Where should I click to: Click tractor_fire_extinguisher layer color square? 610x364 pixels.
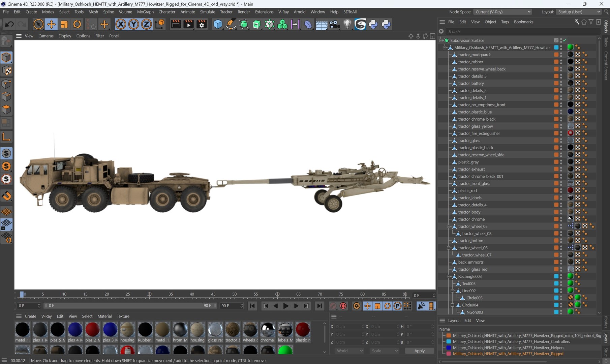556,133
